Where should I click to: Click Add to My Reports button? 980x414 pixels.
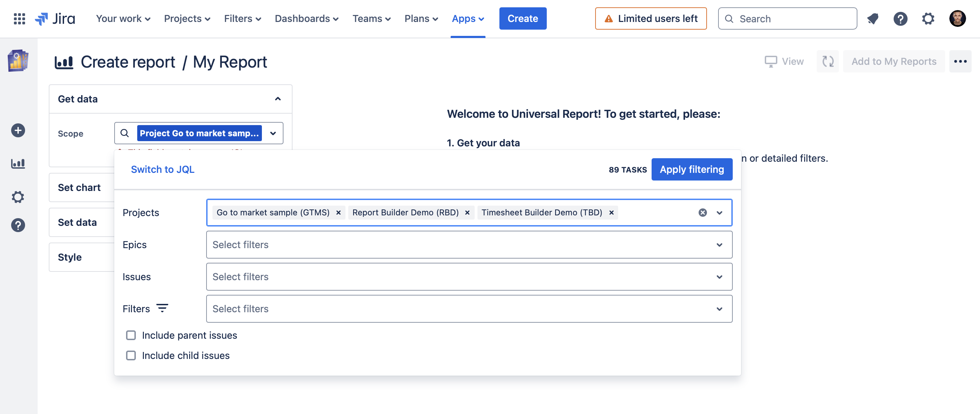pyautogui.click(x=894, y=61)
